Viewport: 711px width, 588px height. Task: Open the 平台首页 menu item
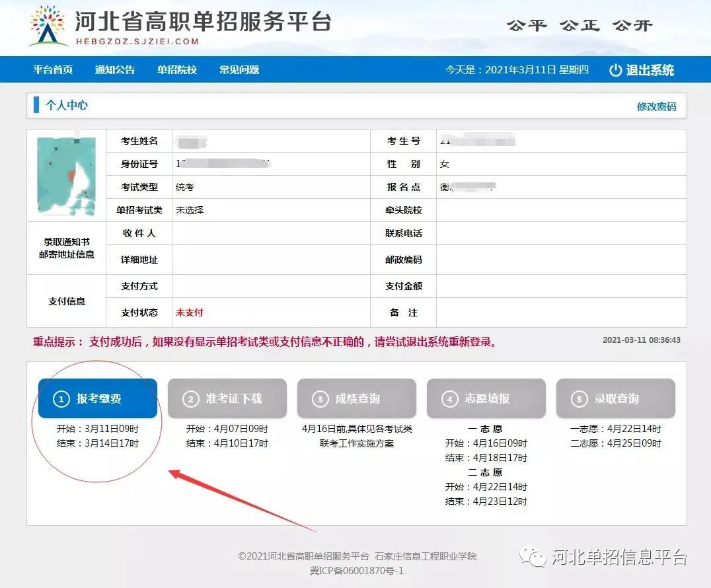coord(53,70)
